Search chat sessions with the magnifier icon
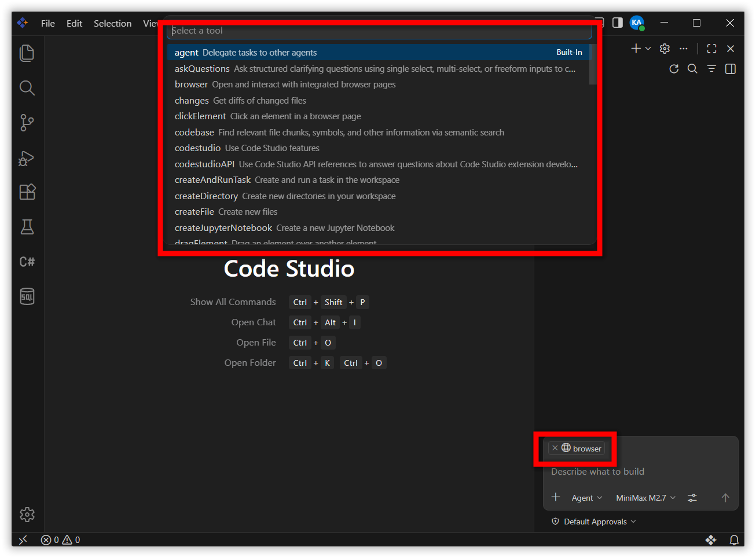This screenshot has width=756, height=558. pyautogui.click(x=692, y=69)
